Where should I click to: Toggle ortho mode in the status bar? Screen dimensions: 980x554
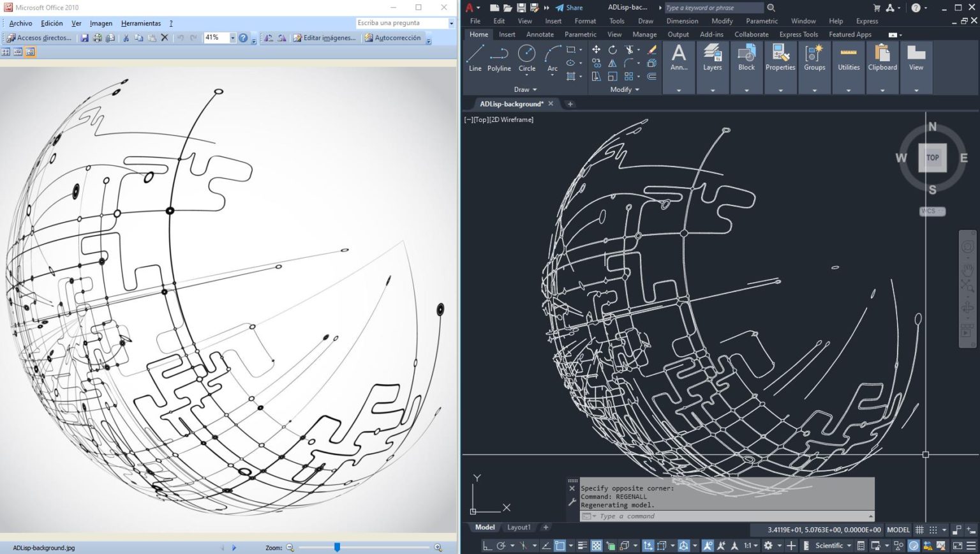point(488,546)
